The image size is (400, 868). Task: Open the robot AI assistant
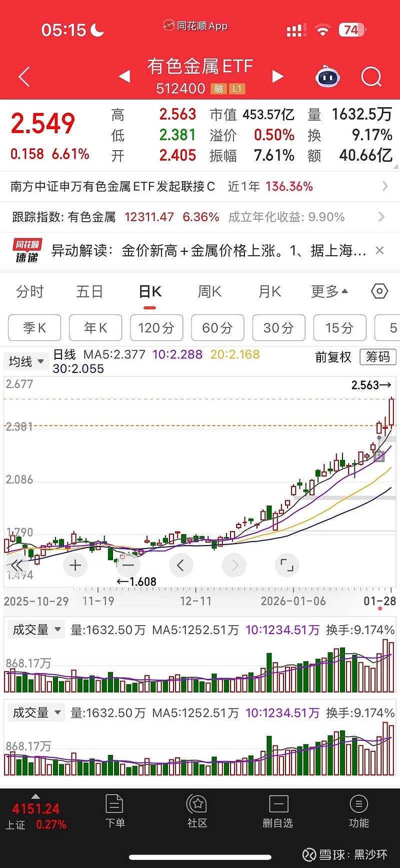[x=328, y=77]
